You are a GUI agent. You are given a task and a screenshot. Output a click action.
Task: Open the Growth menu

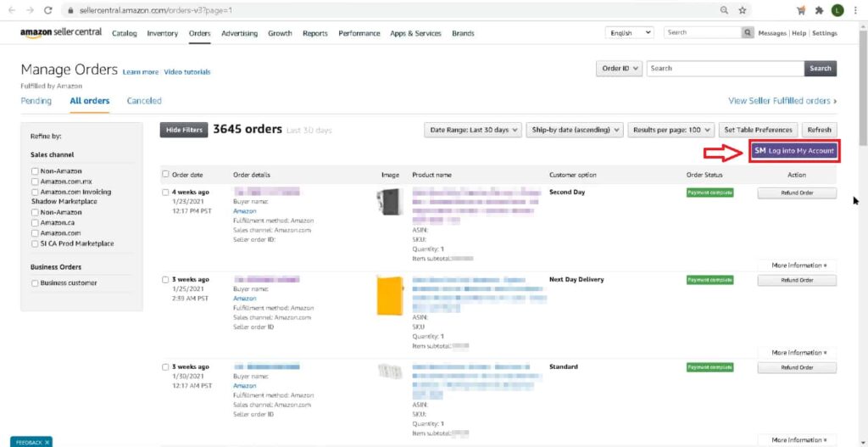[x=280, y=33]
